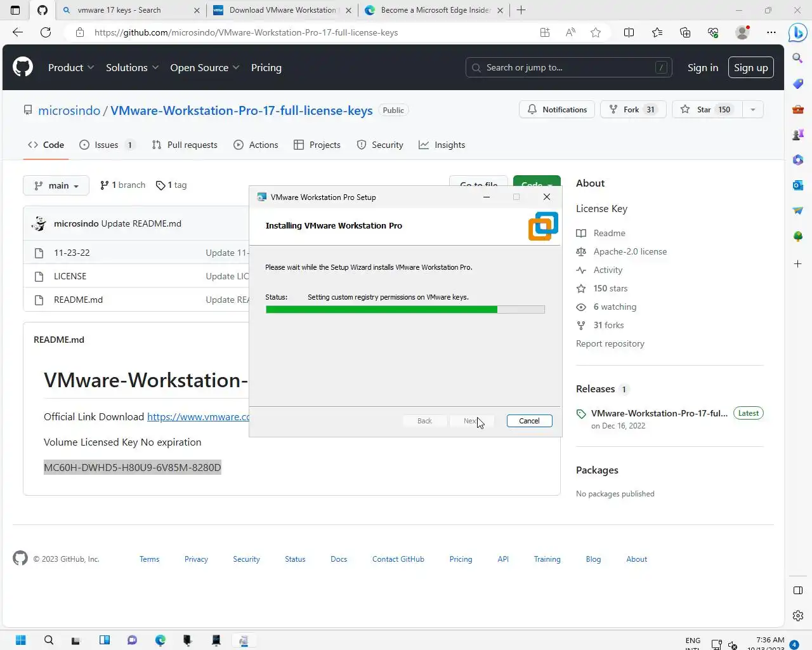812x650 pixels.
Task: Click the app available icon in address bar
Action: point(545,32)
